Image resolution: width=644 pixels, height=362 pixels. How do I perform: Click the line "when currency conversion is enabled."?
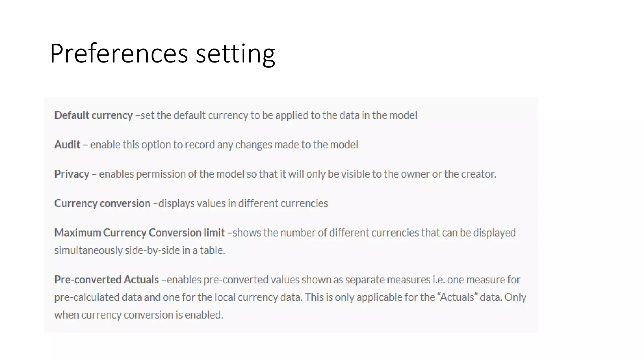[x=139, y=315]
